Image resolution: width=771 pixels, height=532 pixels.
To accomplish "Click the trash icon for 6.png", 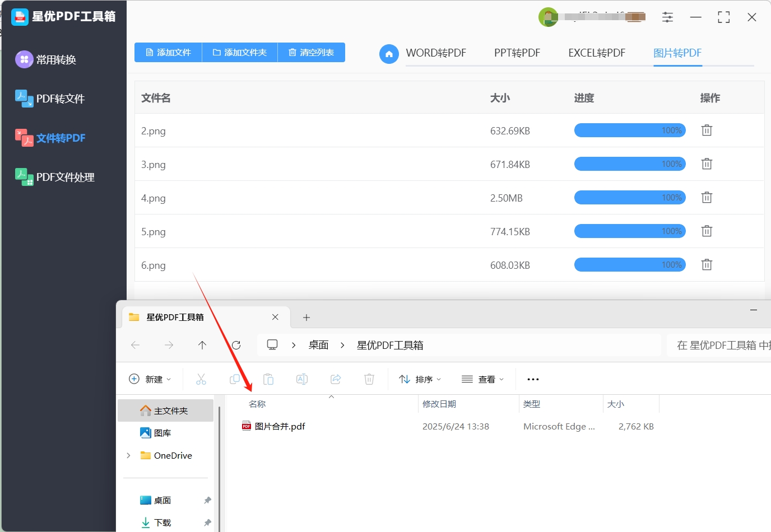I will (707, 265).
